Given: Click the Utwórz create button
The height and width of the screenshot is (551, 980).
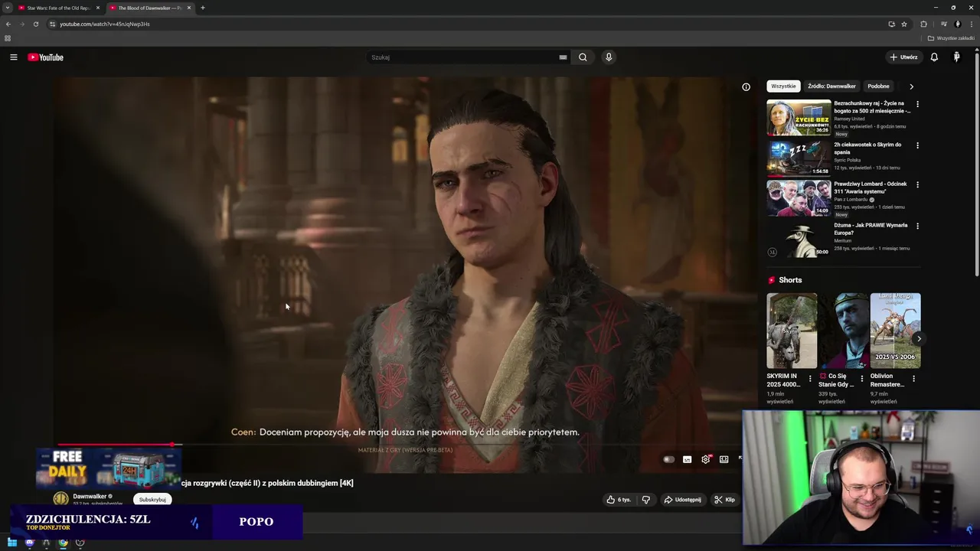Looking at the screenshot, I should click(903, 57).
